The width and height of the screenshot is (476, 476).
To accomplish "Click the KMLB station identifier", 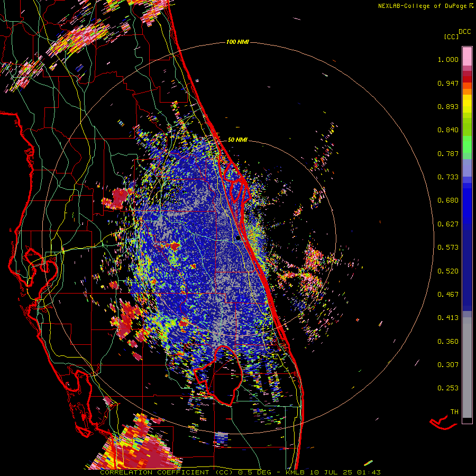I will pyautogui.click(x=296, y=472).
